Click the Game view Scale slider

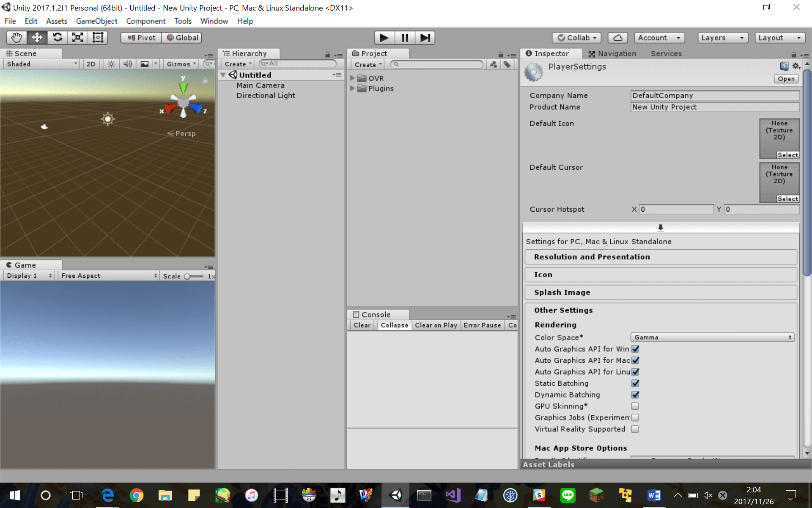tap(194, 276)
